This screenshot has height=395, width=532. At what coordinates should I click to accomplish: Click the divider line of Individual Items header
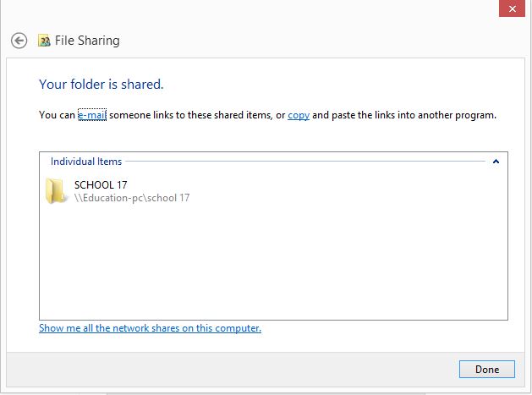305,162
